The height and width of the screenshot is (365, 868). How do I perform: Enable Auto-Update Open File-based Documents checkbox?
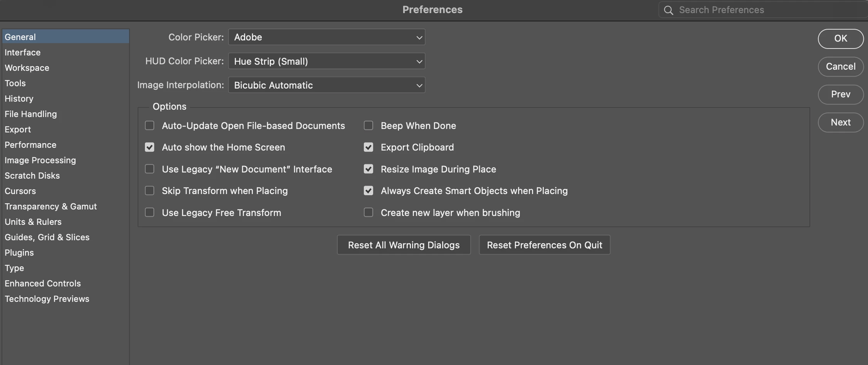click(150, 126)
